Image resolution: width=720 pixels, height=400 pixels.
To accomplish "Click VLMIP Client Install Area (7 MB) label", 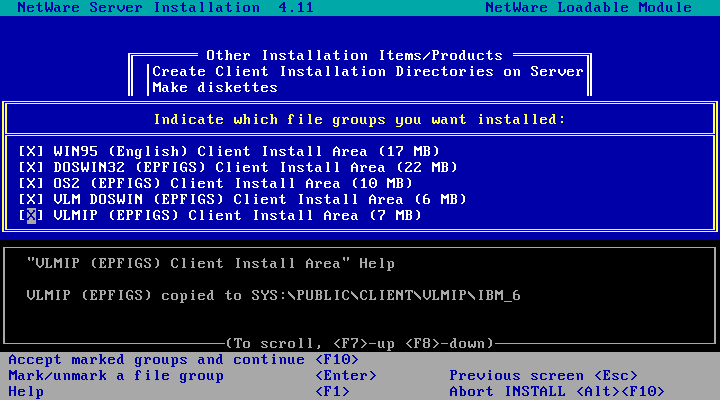I will (x=237, y=215).
